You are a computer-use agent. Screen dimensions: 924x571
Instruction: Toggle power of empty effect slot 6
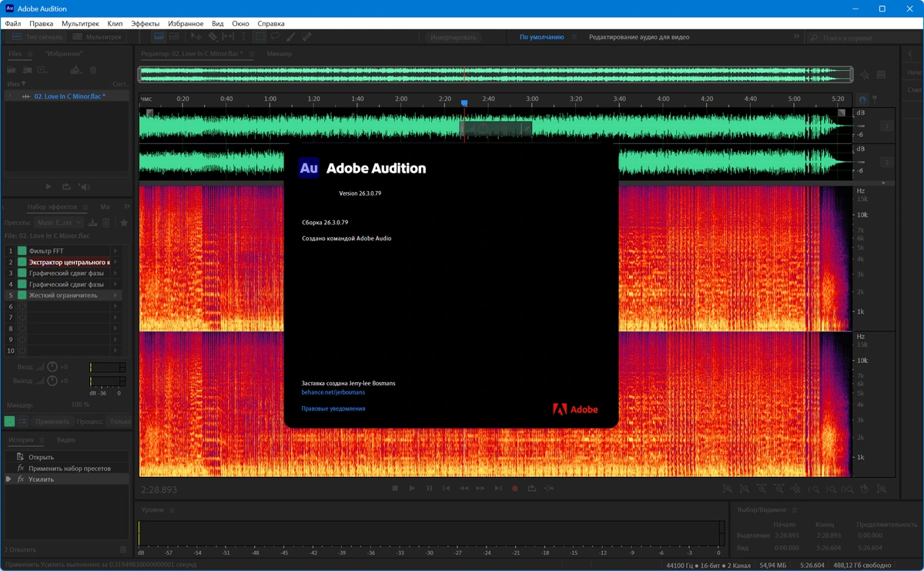point(22,307)
